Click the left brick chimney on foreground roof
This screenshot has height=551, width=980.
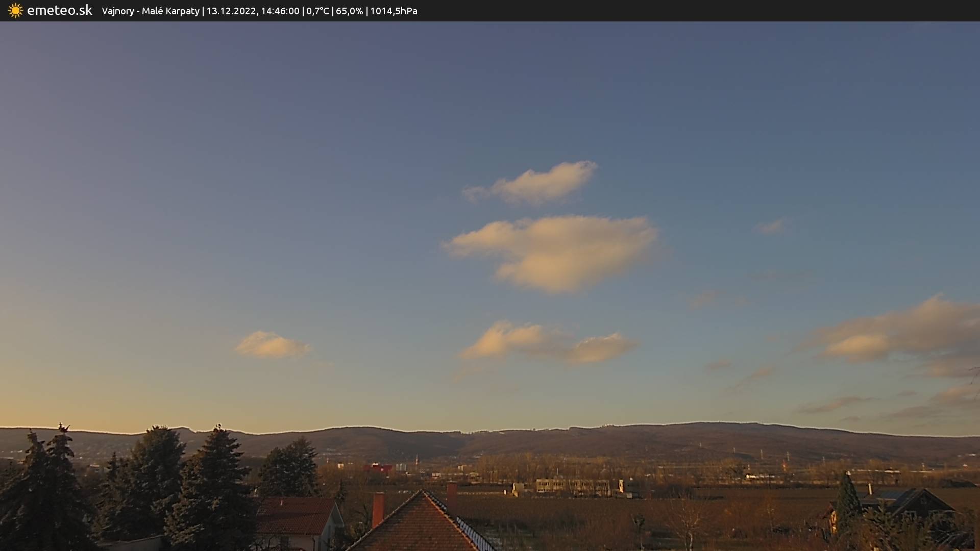point(378,509)
